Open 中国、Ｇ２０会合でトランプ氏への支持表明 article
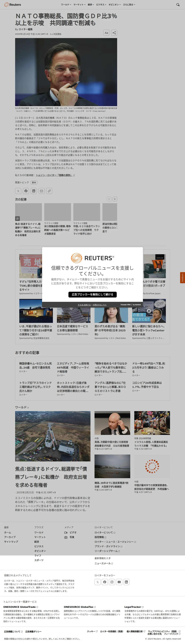This screenshot has height=644, width=185. pyautogui.click(x=87, y=230)
